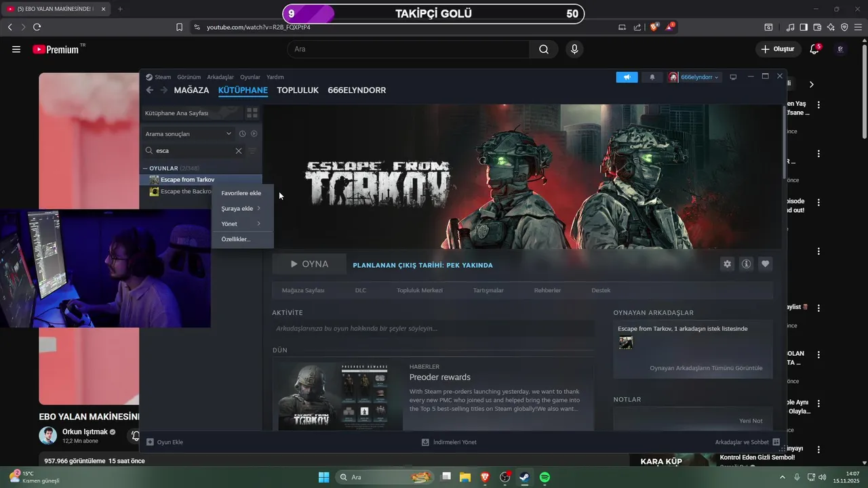Choose 'Favorilere ekle' in context menu
The image size is (868, 488).
[x=243, y=193]
